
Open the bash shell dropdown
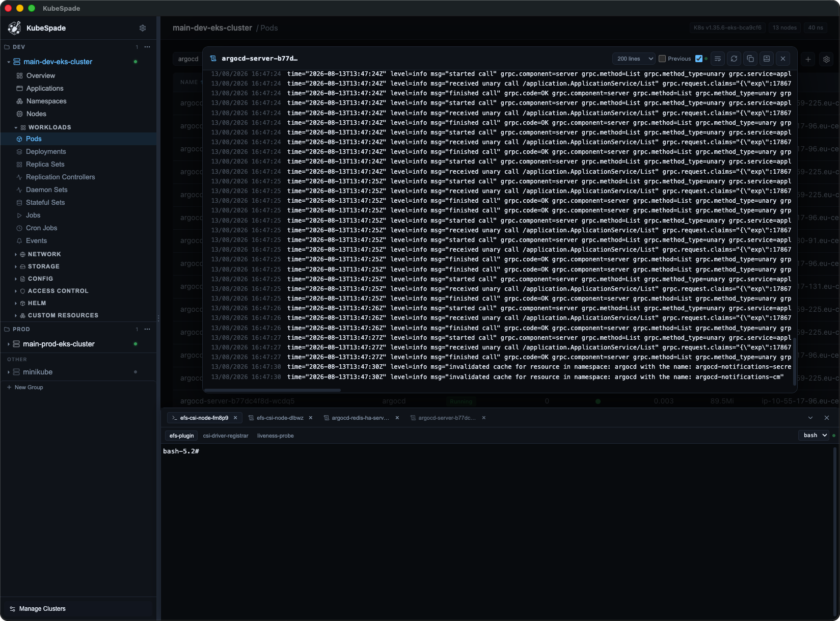click(814, 435)
